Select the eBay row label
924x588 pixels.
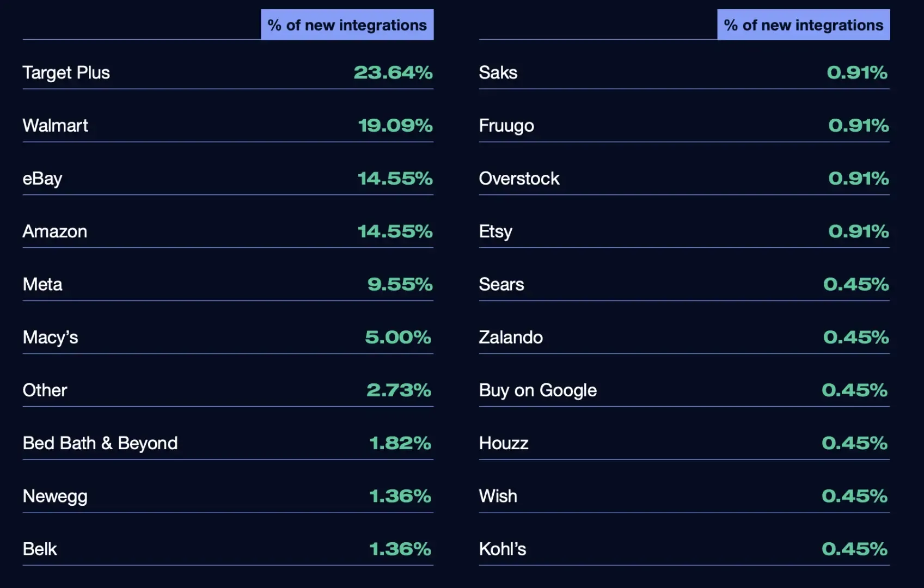coord(42,179)
